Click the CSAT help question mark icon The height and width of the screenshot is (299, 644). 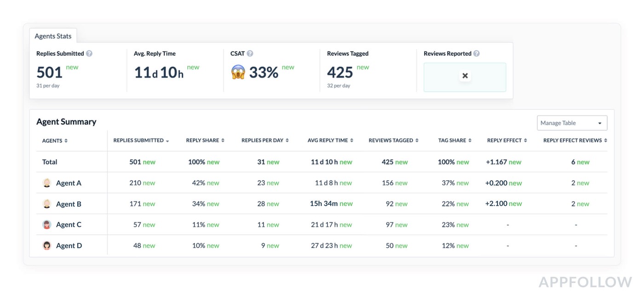(250, 53)
